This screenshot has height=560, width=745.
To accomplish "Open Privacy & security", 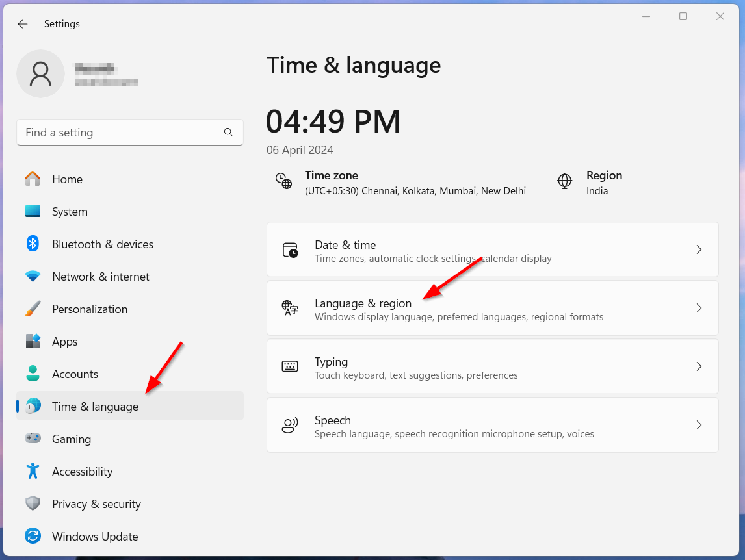I will click(130, 504).
